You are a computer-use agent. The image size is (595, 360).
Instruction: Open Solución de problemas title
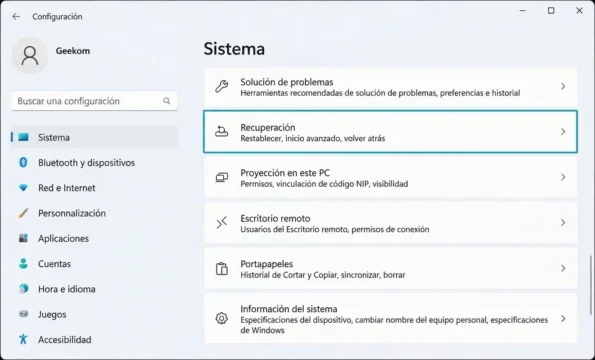pos(286,82)
